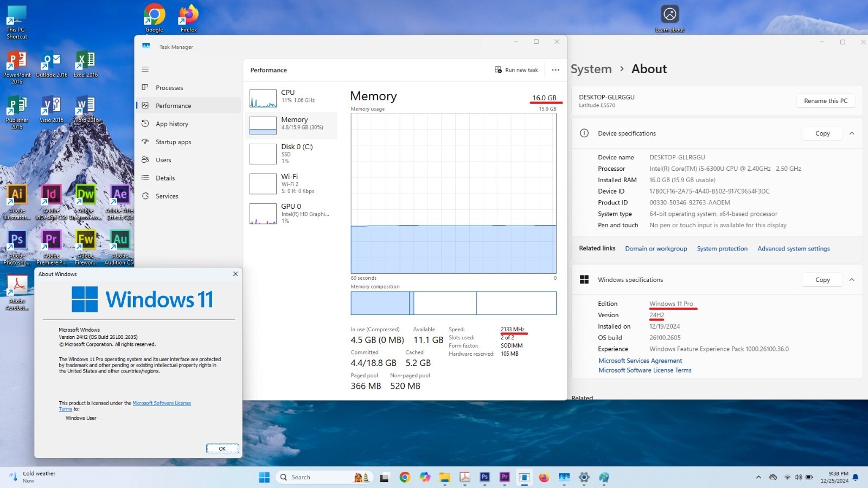868x488 pixels.
Task: Open the Microsoft Software License link in About Windows
Action: (x=162, y=403)
